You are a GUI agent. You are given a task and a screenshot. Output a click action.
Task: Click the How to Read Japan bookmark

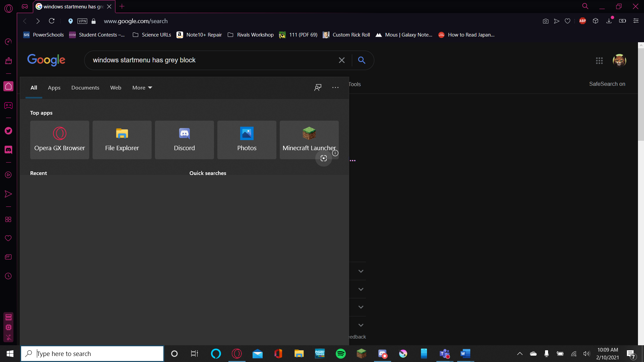[x=467, y=35]
